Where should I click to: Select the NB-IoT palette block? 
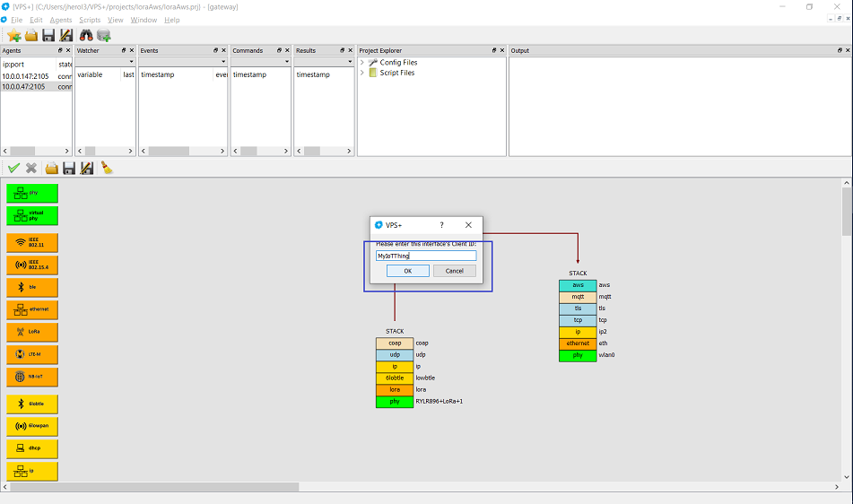click(x=32, y=377)
